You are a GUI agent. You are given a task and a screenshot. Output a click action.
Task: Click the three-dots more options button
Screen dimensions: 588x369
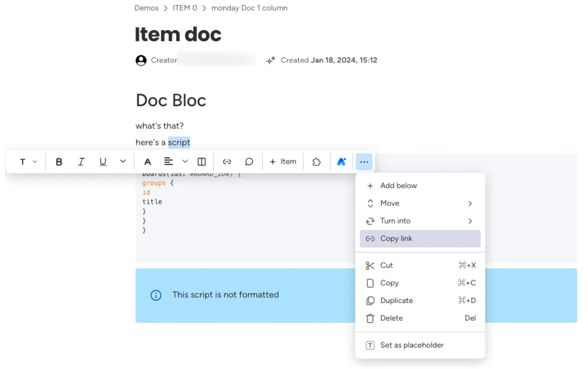point(364,162)
